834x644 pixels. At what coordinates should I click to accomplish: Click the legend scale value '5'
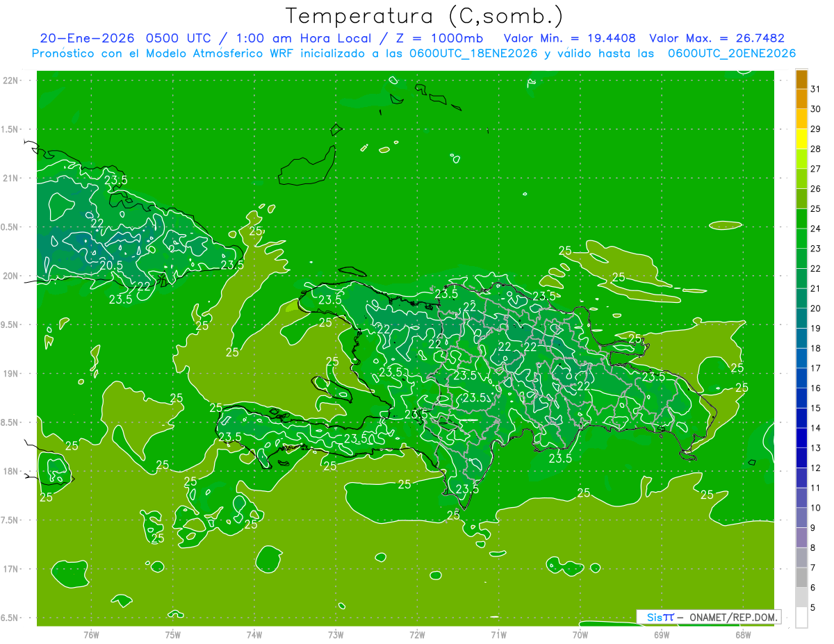tap(813, 608)
